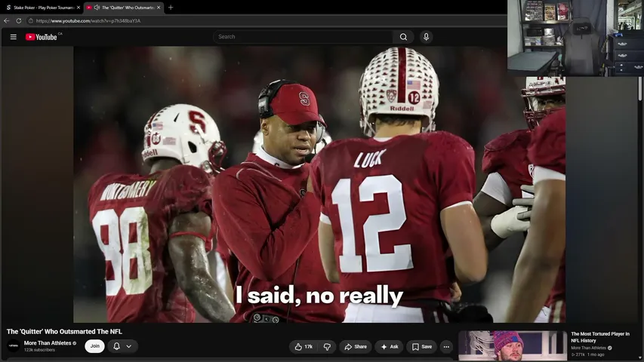Image resolution: width=644 pixels, height=362 pixels.
Task: Reload the page with the refresh icon
Action: coord(18,20)
